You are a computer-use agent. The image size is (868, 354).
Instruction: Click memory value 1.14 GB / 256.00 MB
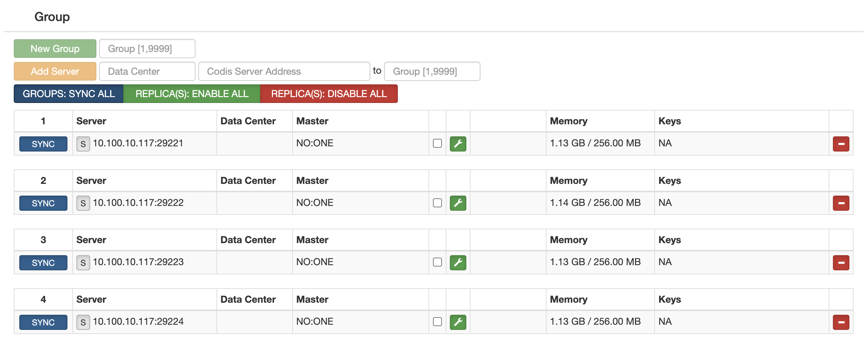click(x=595, y=203)
